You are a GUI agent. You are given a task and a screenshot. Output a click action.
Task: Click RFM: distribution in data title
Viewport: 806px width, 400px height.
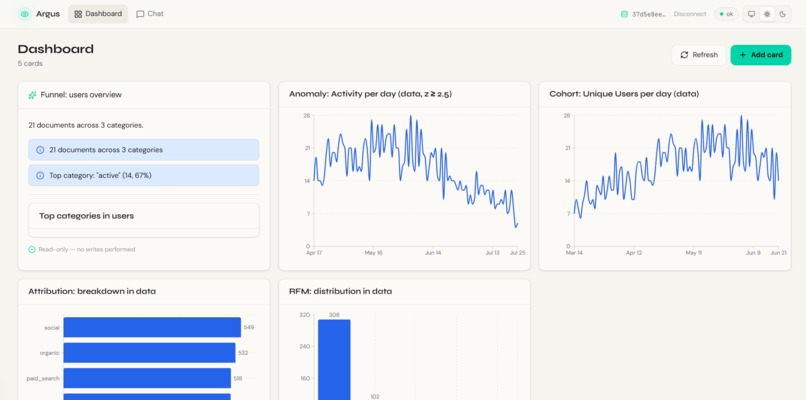(340, 292)
